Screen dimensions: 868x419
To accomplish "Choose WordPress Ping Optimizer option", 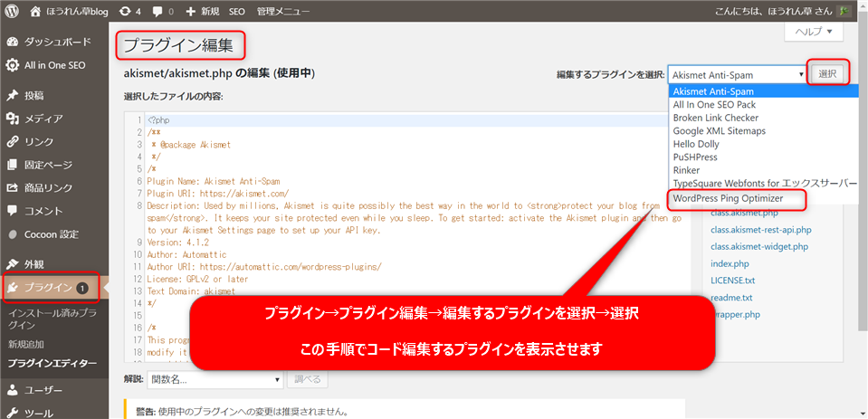I will 763,197.
